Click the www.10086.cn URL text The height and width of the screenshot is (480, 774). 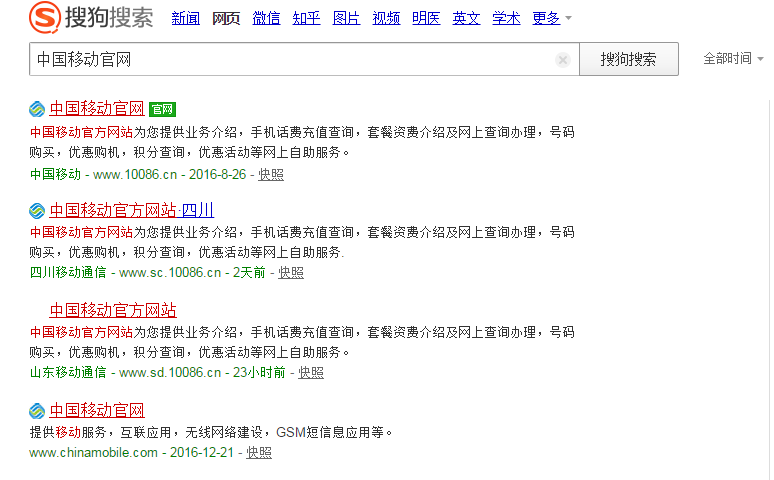pos(135,174)
